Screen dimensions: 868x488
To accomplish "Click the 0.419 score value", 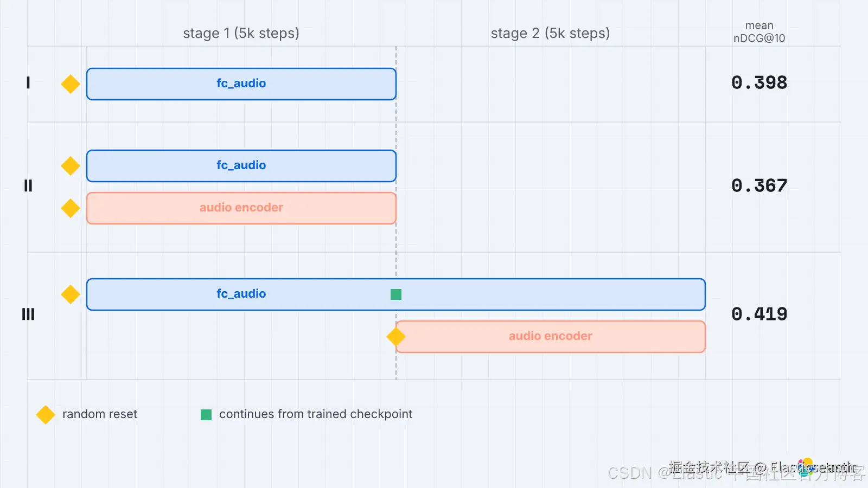I will click(x=759, y=314).
